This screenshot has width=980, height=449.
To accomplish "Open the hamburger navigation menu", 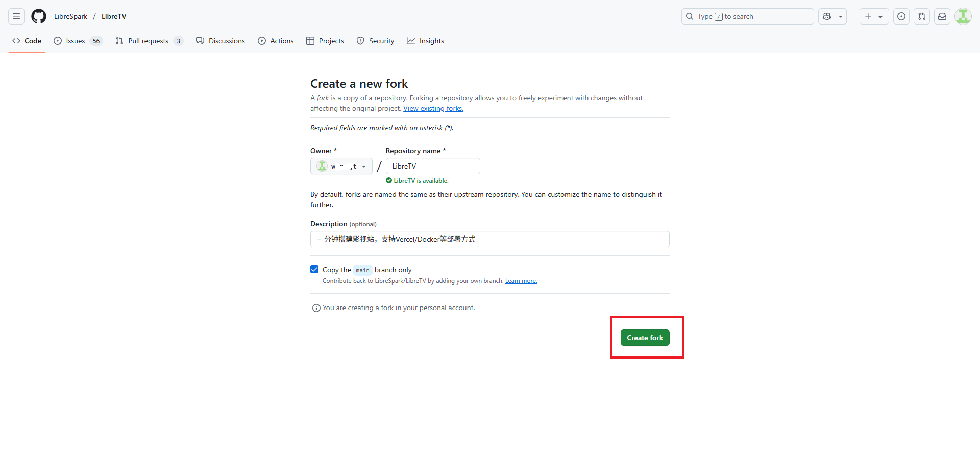I will [16, 16].
